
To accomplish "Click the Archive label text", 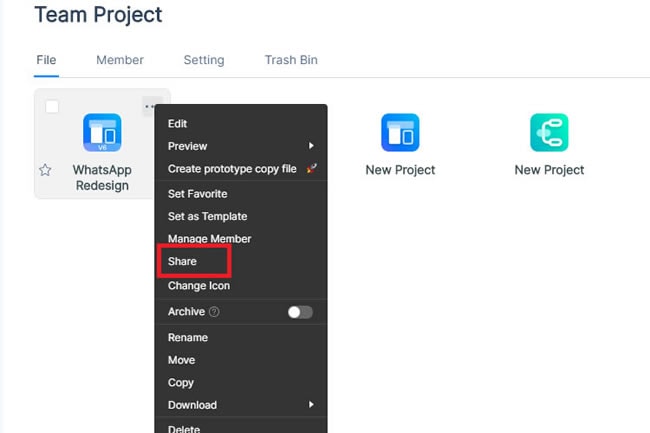I will tap(187, 312).
